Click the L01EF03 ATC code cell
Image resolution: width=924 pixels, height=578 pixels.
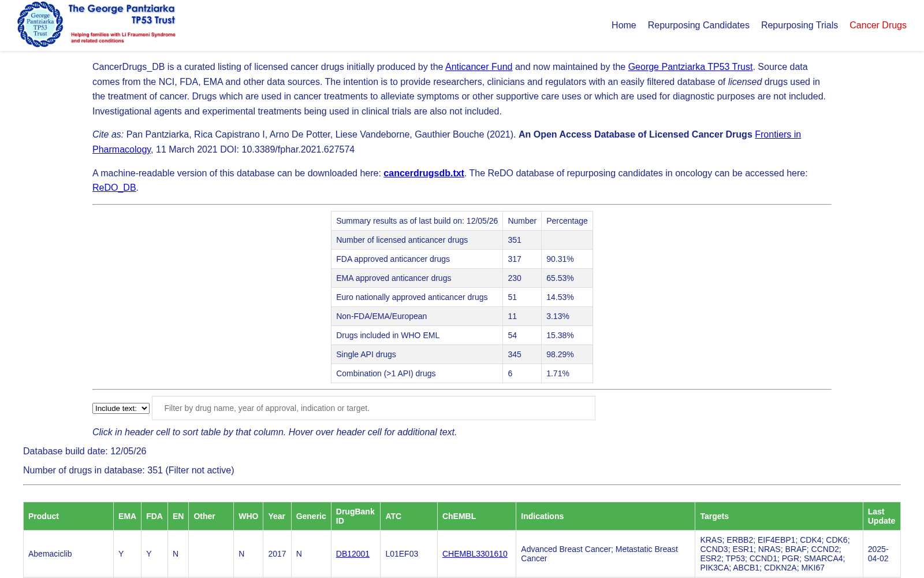[x=409, y=554]
